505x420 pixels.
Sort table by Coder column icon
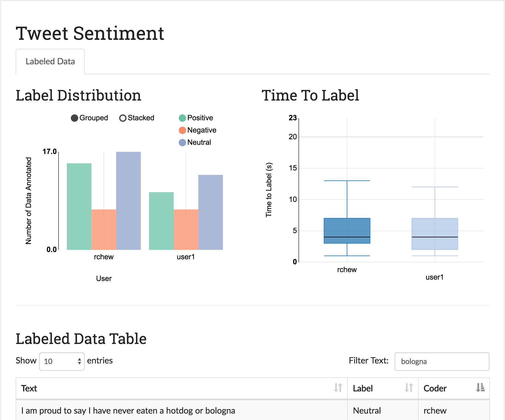480,388
